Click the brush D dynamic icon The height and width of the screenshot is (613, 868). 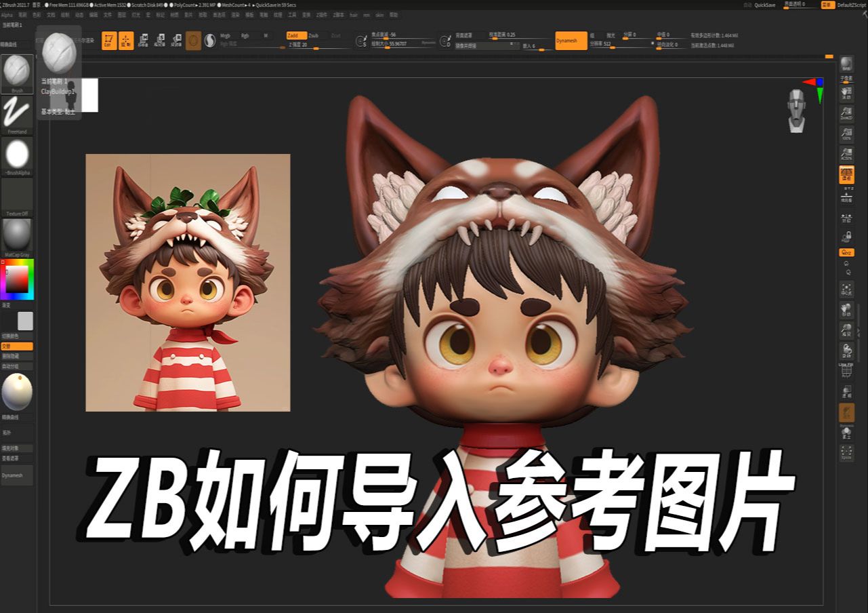445,41
